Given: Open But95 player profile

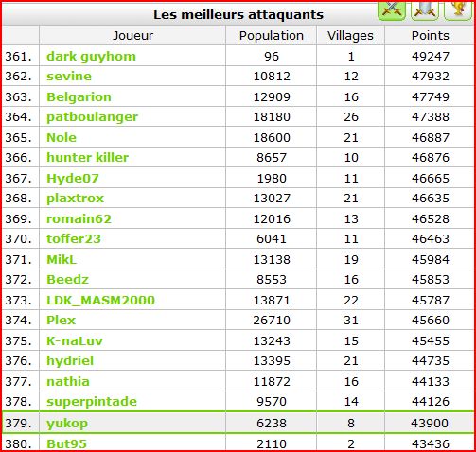Looking at the screenshot, I should pyautogui.click(x=66, y=444).
